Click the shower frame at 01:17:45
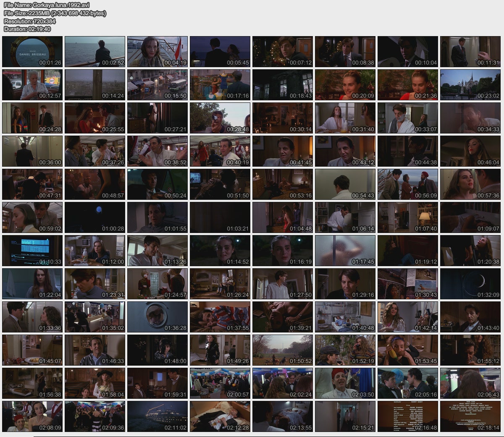The height and width of the screenshot is (437, 504). click(345, 251)
